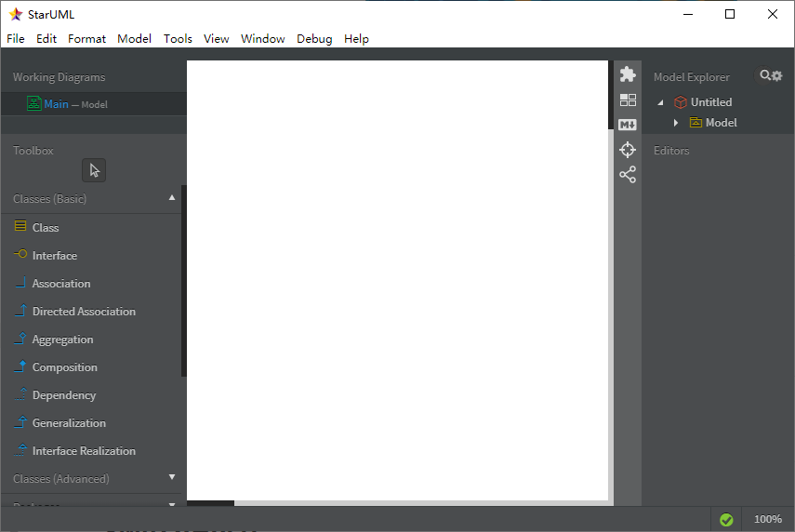
Task: Click the share icon in sidebar
Action: 628,175
